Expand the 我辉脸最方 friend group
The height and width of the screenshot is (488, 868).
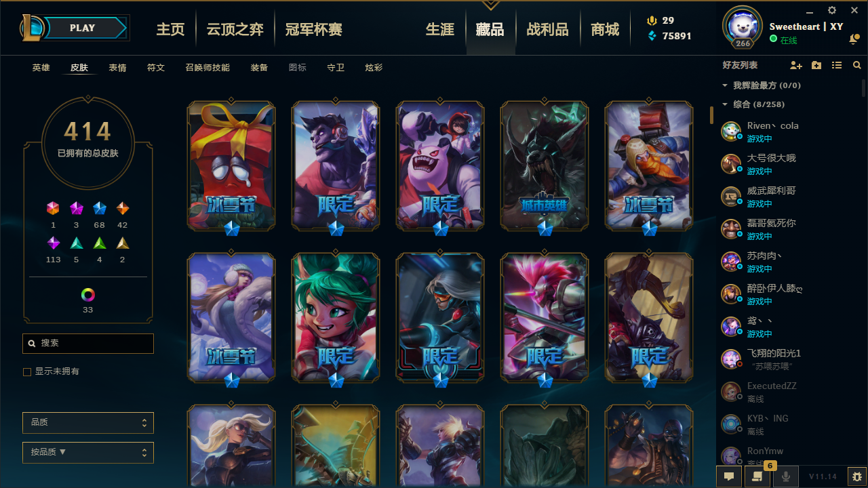762,85
